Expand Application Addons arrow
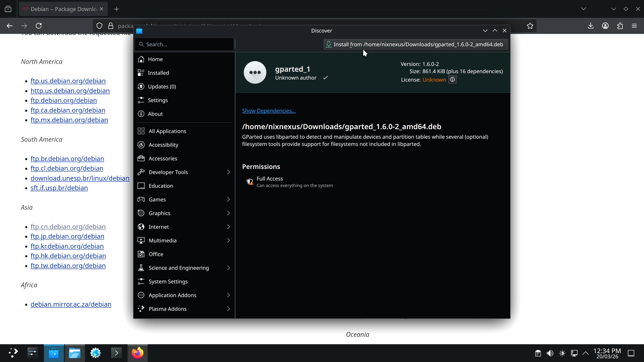 tap(228, 295)
